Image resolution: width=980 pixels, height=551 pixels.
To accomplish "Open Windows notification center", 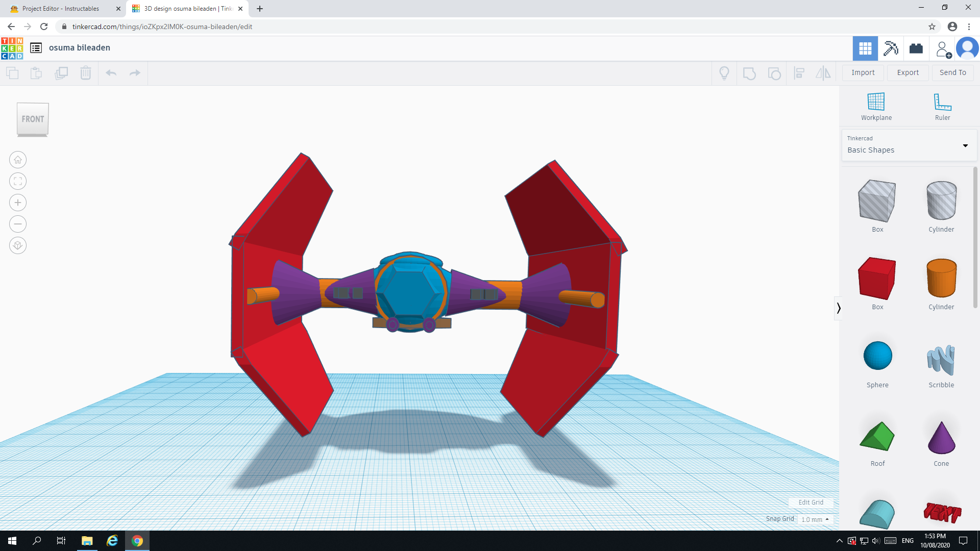I will tap(963, 541).
